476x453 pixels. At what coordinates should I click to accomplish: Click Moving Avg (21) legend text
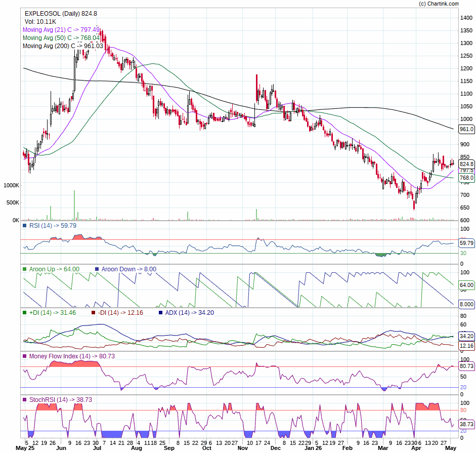pyautogui.click(x=61, y=30)
